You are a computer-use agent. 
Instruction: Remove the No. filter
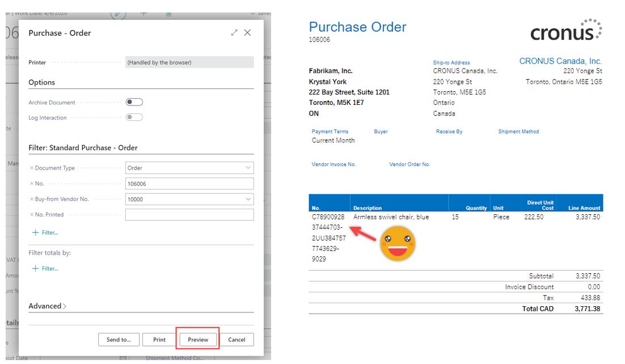pyautogui.click(x=32, y=183)
